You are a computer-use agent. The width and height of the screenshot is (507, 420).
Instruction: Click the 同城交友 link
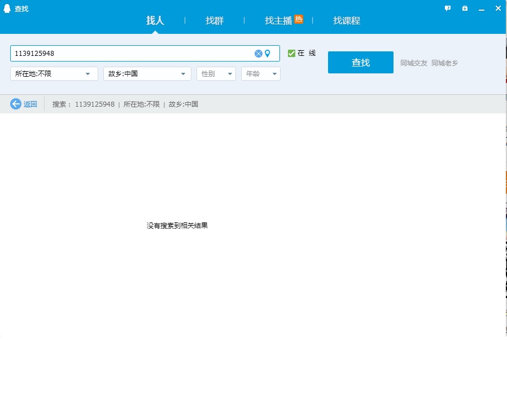414,63
